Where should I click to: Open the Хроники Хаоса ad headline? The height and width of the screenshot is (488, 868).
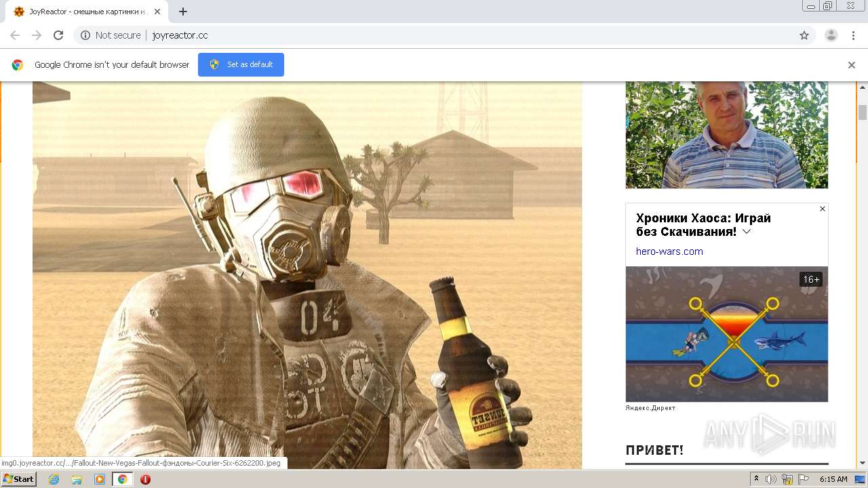703,225
